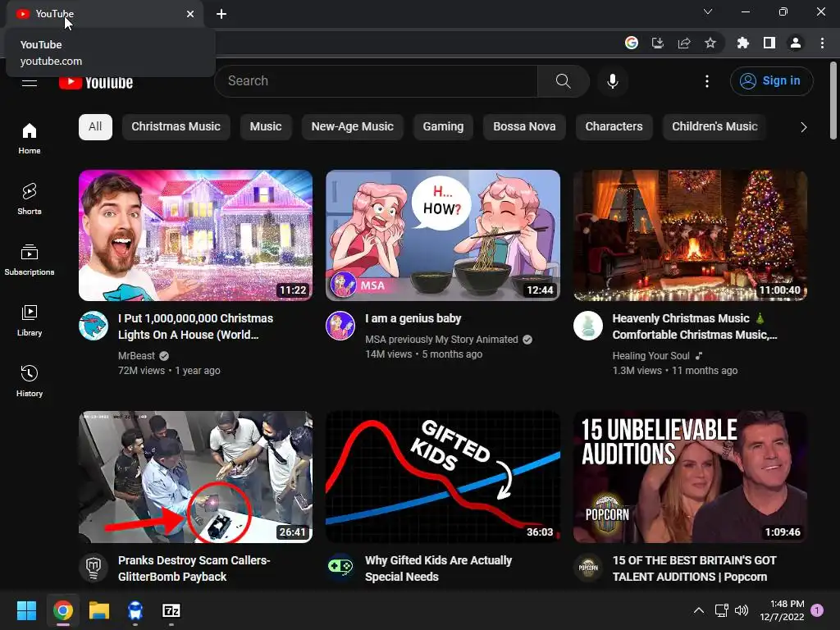
Task: Open MrBeast channel name link
Action: (x=136, y=356)
